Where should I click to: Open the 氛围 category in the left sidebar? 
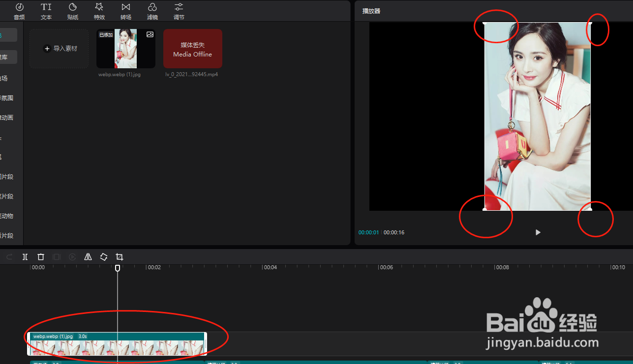coord(7,98)
